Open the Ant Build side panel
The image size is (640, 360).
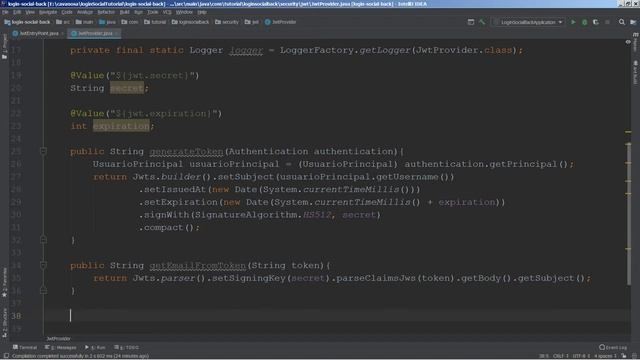(x=635, y=72)
